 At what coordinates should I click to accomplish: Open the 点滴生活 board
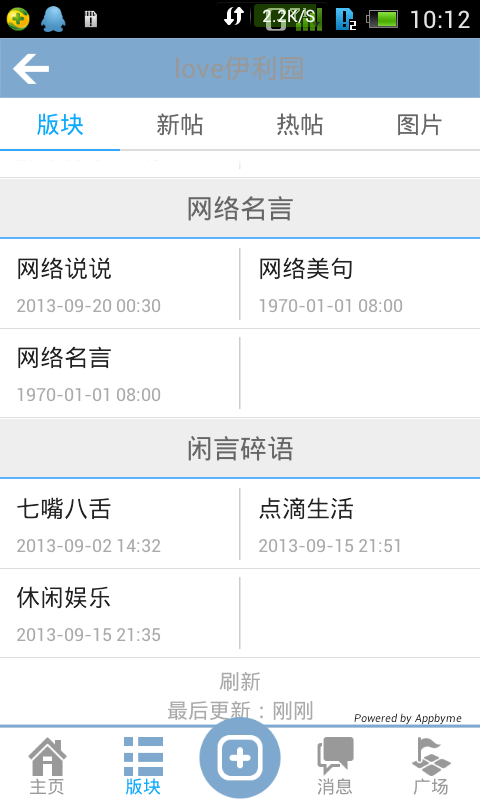click(x=360, y=524)
